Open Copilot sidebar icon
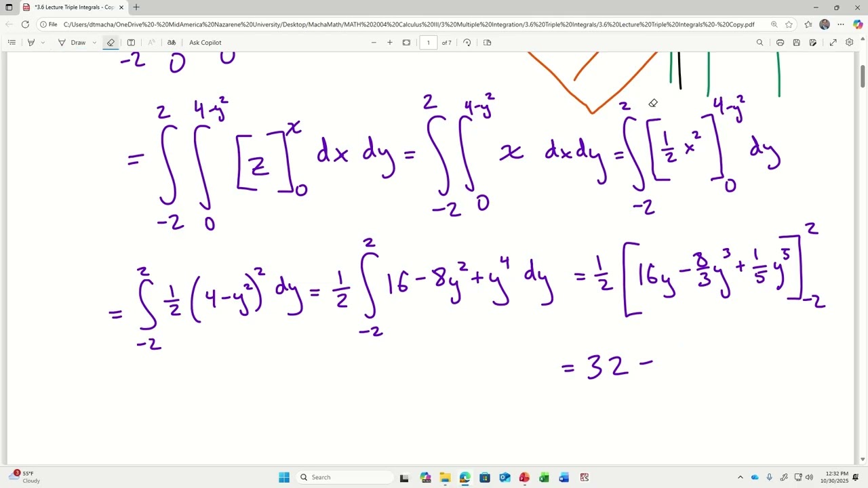 [858, 24]
